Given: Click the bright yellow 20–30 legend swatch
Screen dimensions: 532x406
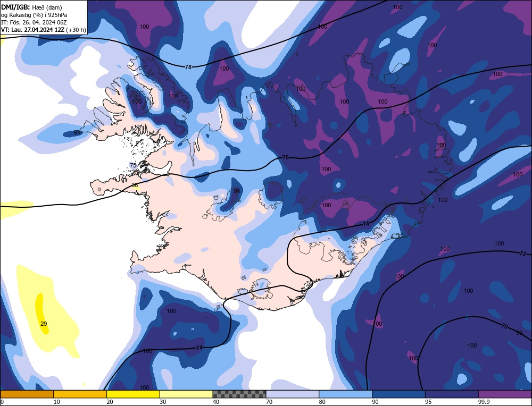Looking at the screenshot, I should click(133, 394).
